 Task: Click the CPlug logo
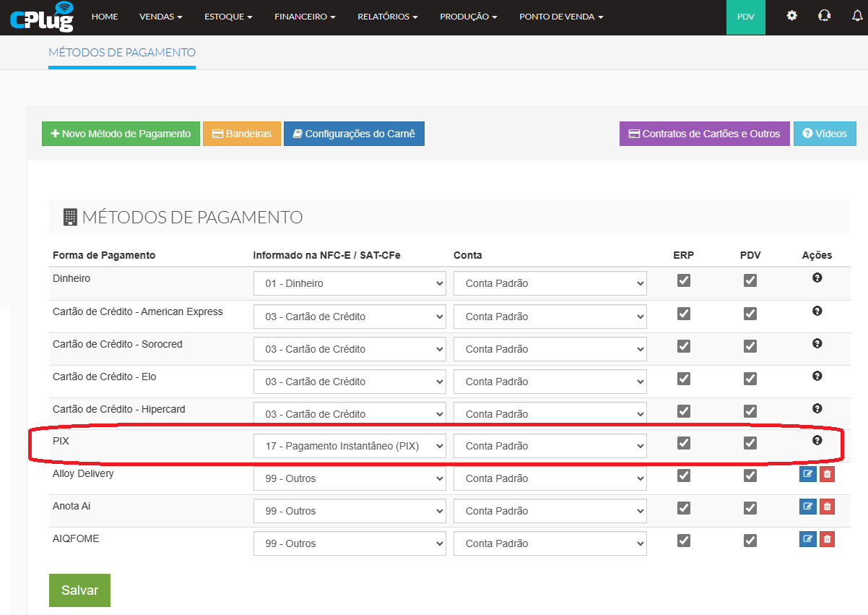(42, 17)
